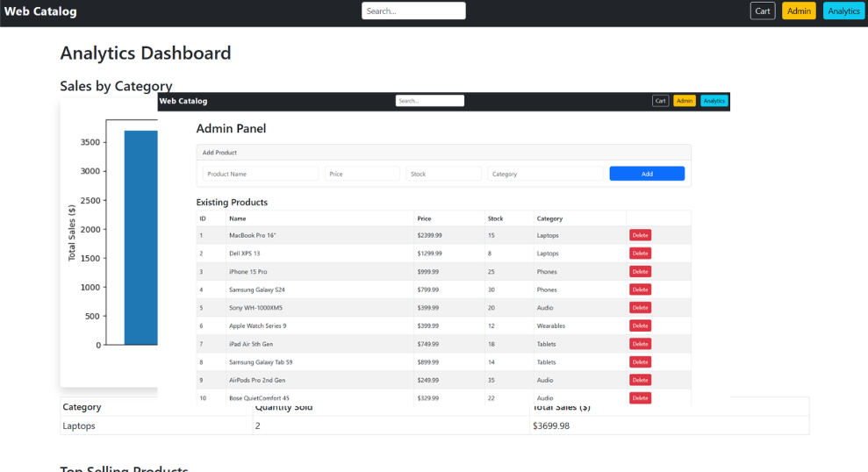The height and width of the screenshot is (472, 868).
Task: Click the $1299.99 price cell
Action: [x=449, y=254]
